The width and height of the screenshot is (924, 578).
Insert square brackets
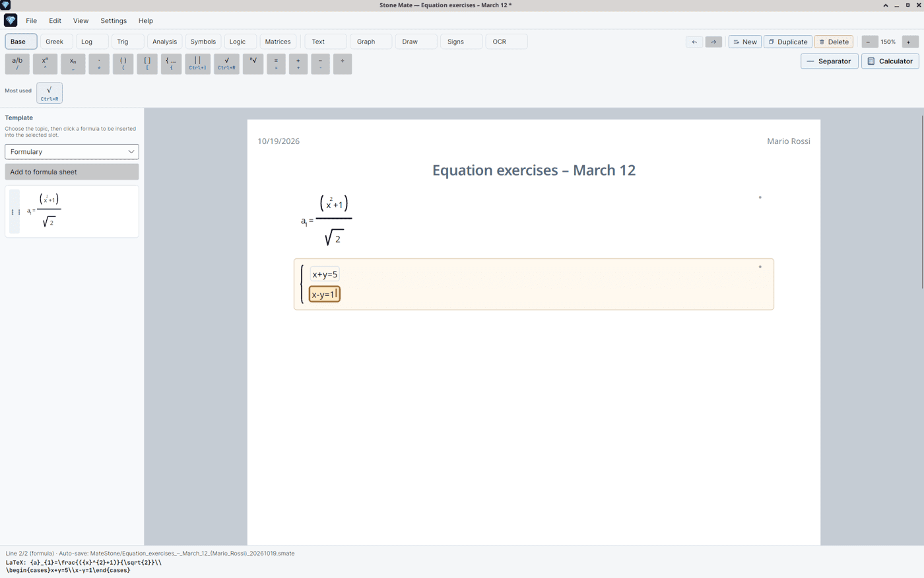coord(147,63)
